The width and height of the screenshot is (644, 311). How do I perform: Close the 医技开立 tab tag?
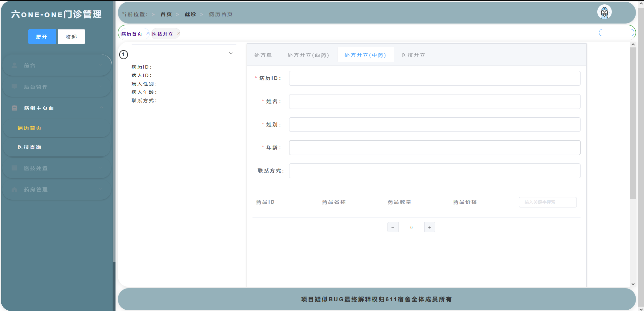pyautogui.click(x=179, y=33)
